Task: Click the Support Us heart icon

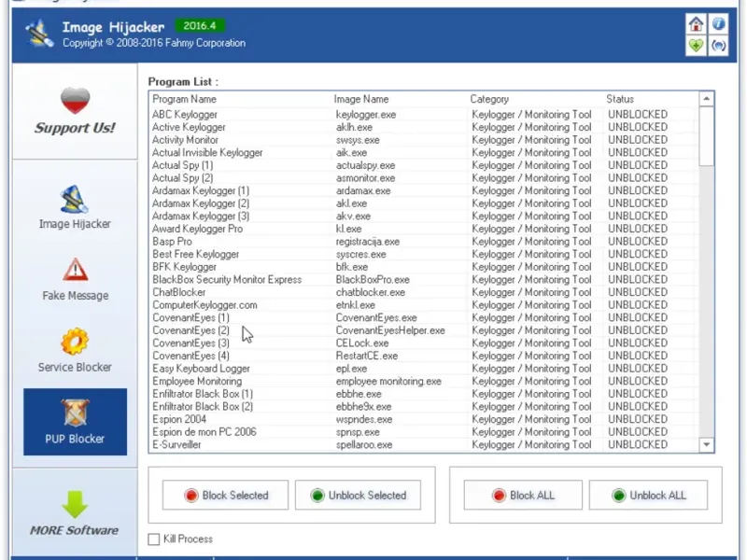Action: (x=75, y=101)
